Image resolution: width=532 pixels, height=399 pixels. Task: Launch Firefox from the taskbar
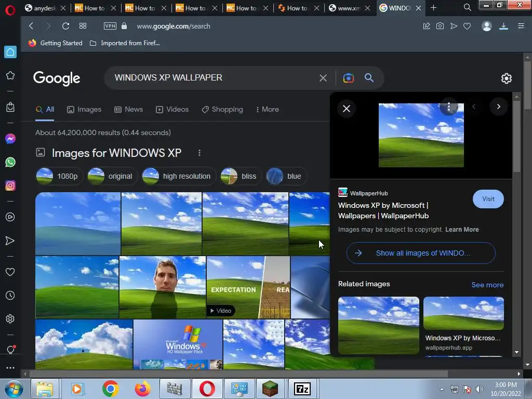click(x=142, y=389)
